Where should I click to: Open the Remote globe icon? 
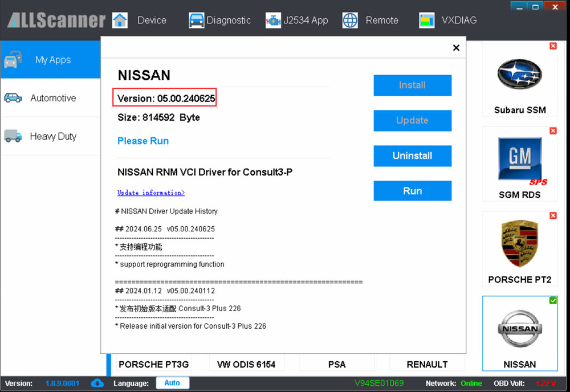pyautogui.click(x=350, y=20)
